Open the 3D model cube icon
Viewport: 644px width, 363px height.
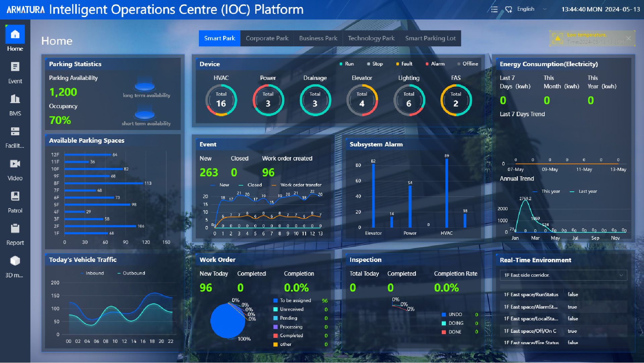(15, 261)
